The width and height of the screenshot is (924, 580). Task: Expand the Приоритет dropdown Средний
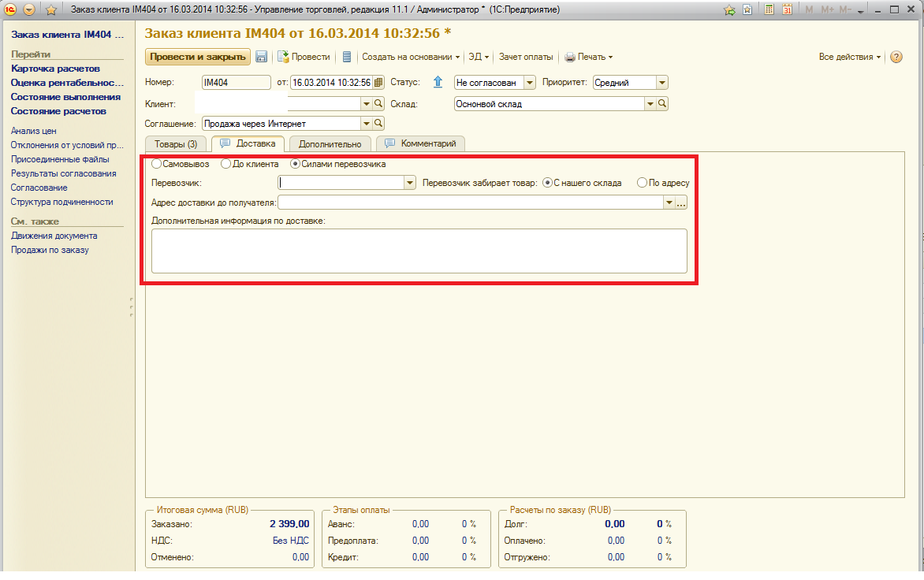[x=661, y=83]
